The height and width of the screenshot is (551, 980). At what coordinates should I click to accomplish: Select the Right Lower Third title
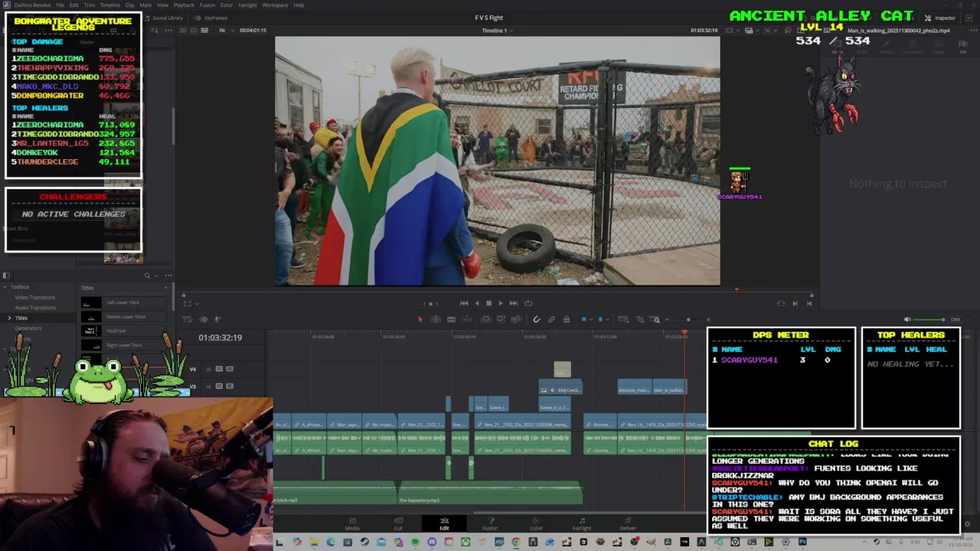coord(123,345)
